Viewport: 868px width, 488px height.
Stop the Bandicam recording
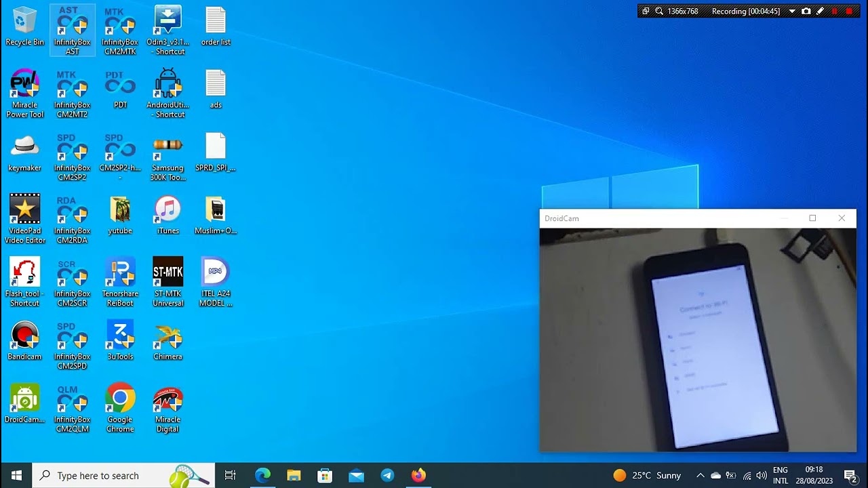(849, 11)
